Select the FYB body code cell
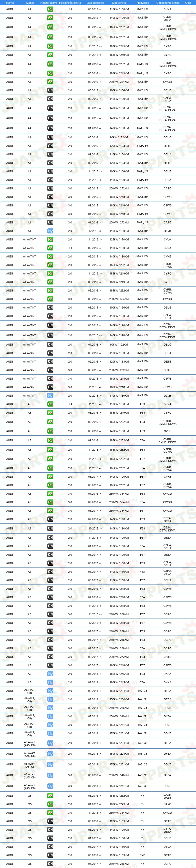Viewport: 196px width, 868px height. (x=142, y=855)
